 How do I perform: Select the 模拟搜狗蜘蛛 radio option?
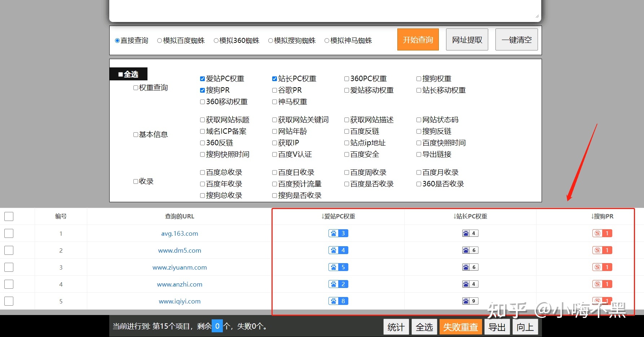pos(270,41)
